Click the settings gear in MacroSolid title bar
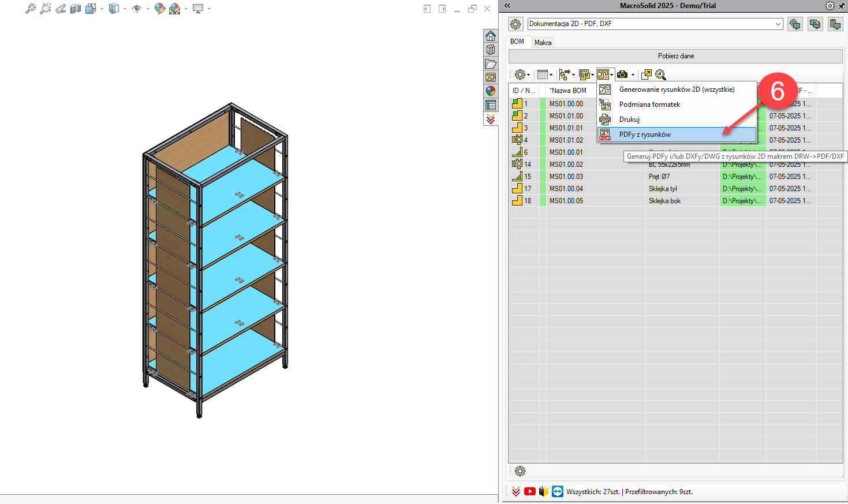 tap(830, 6)
